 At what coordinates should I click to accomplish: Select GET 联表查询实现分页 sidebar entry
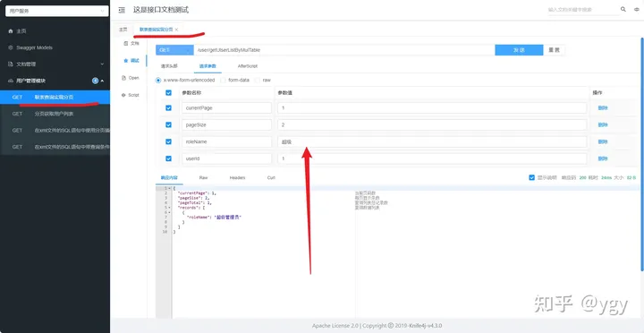[x=55, y=98]
